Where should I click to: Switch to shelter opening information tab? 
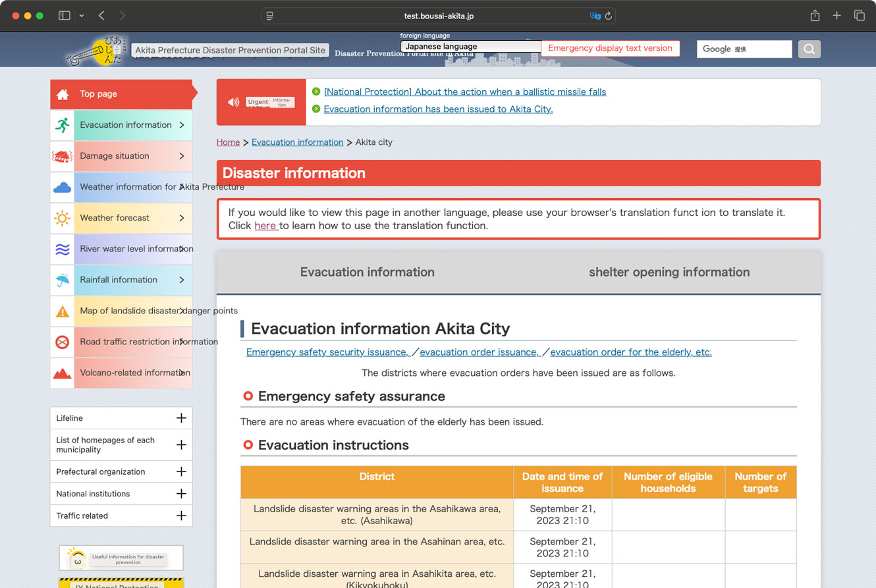click(x=669, y=272)
